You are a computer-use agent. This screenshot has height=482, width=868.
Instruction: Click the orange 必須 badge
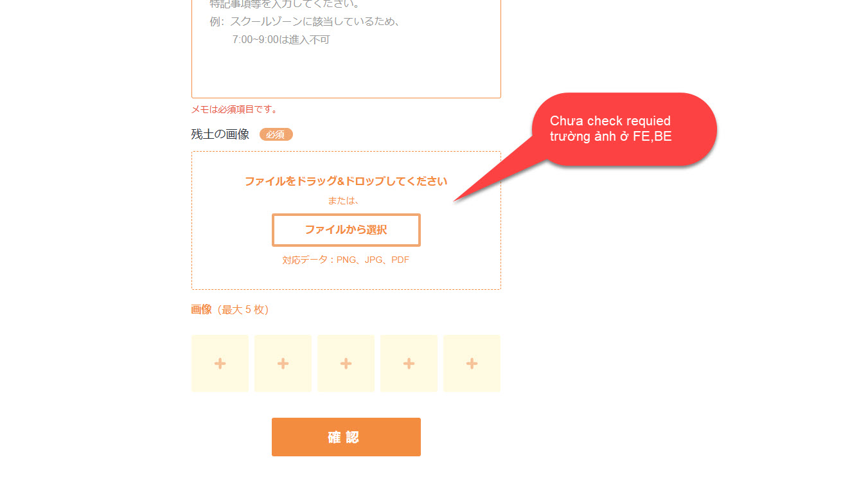tap(276, 135)
